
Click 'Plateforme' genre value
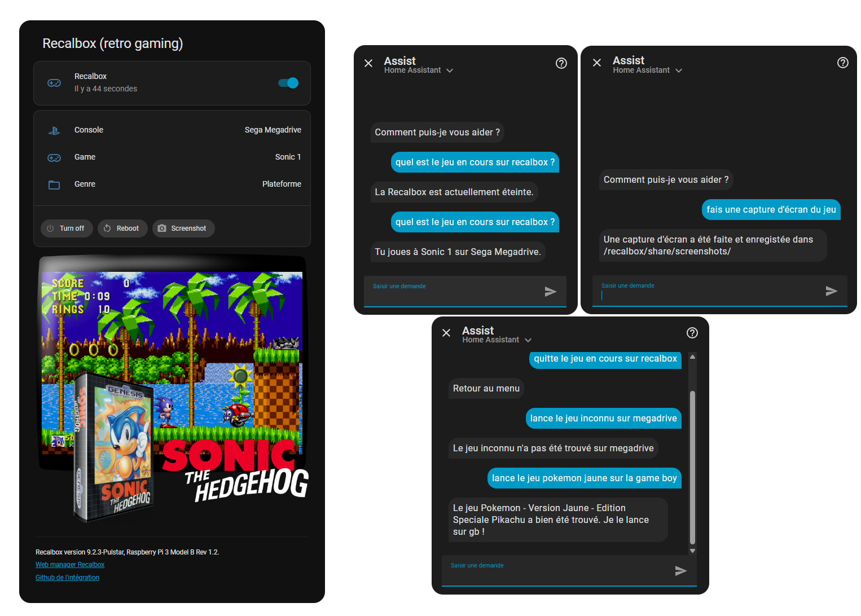(282, 184)
